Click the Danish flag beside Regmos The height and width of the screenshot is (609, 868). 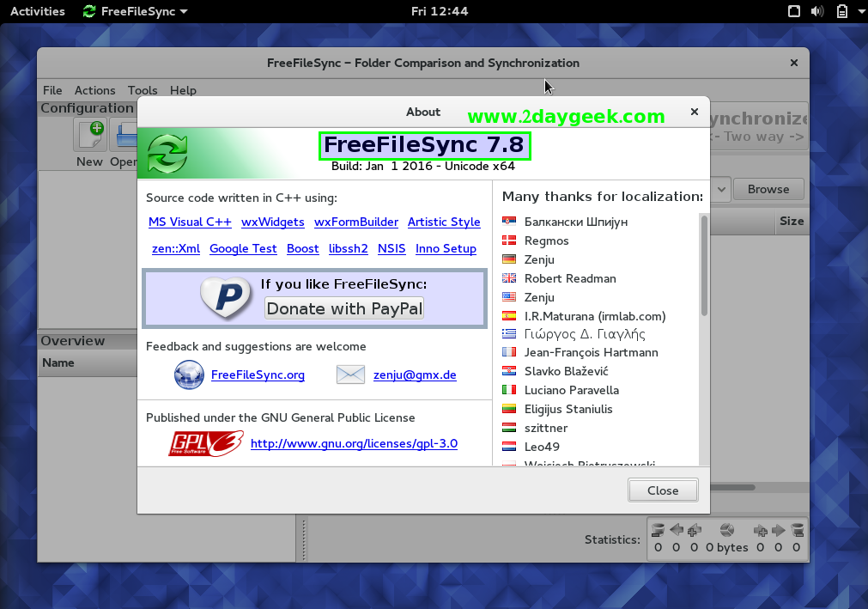pos(509,241)
